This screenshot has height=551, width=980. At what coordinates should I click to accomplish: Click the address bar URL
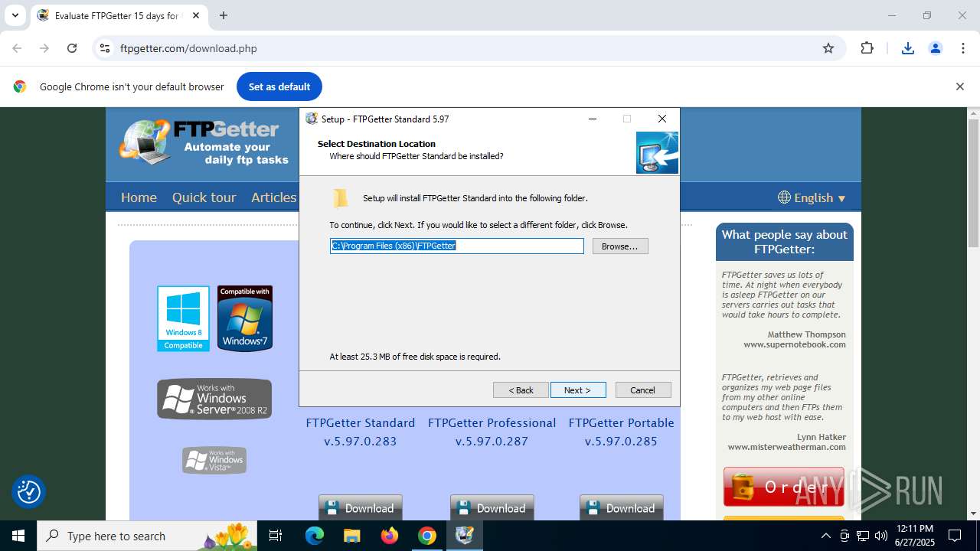pos(188,48)
